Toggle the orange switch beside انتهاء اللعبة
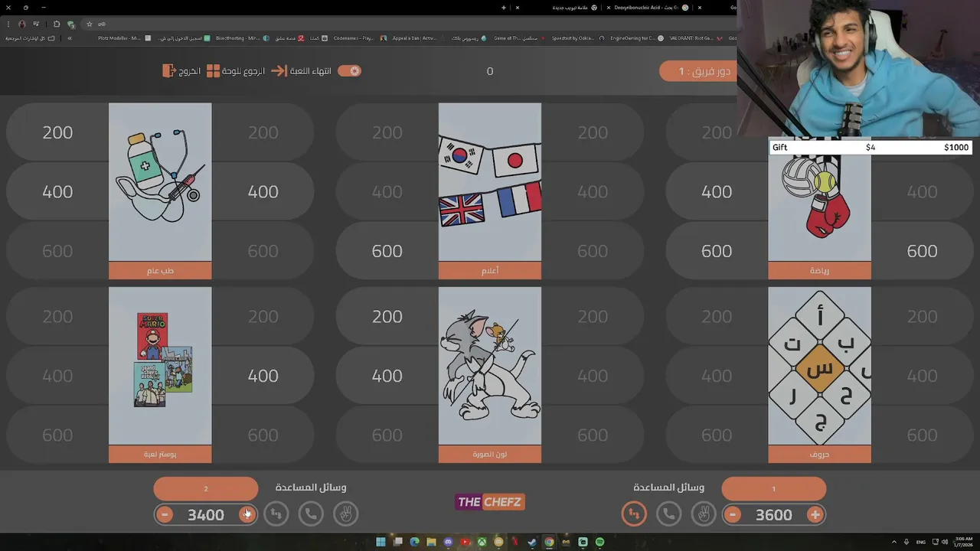 [x=349, y=70]
